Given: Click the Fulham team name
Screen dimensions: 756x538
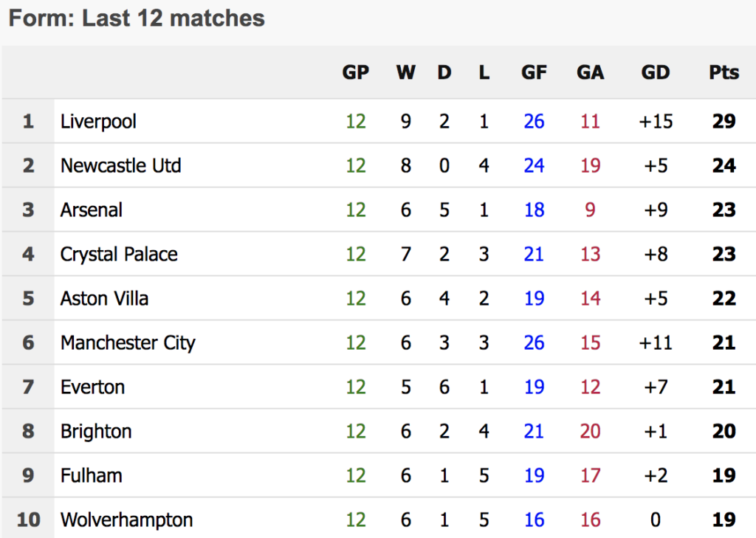Looking at the screenshot, I should [92, 475].
